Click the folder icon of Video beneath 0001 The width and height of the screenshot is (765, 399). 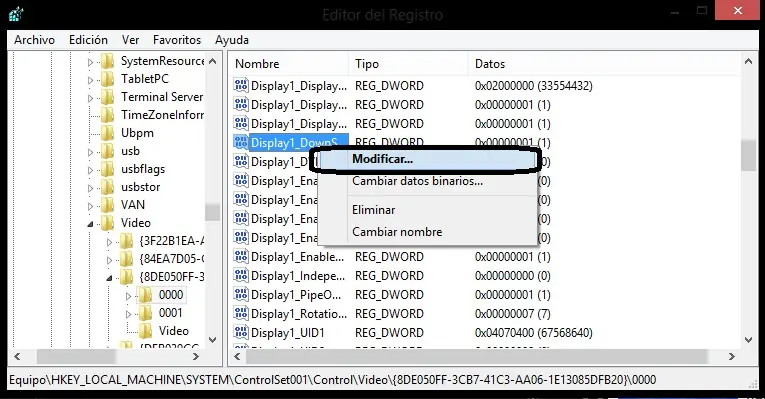click(145, 331)
